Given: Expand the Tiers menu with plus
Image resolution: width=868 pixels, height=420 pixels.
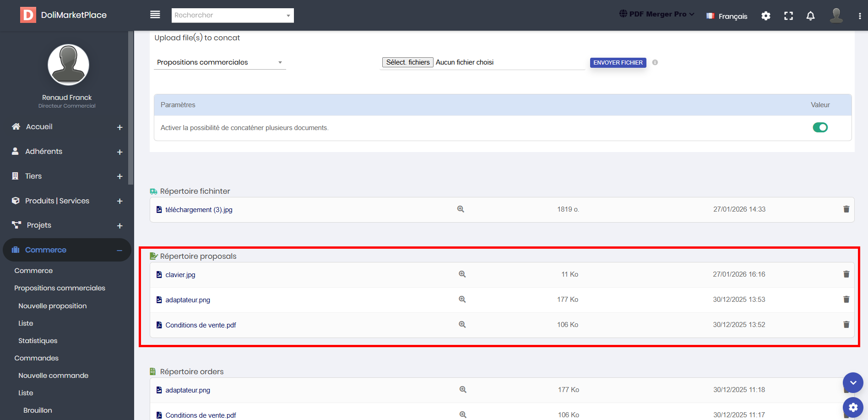Looking at the screenshot, I should pyautogui.click(x=119, y=176).
